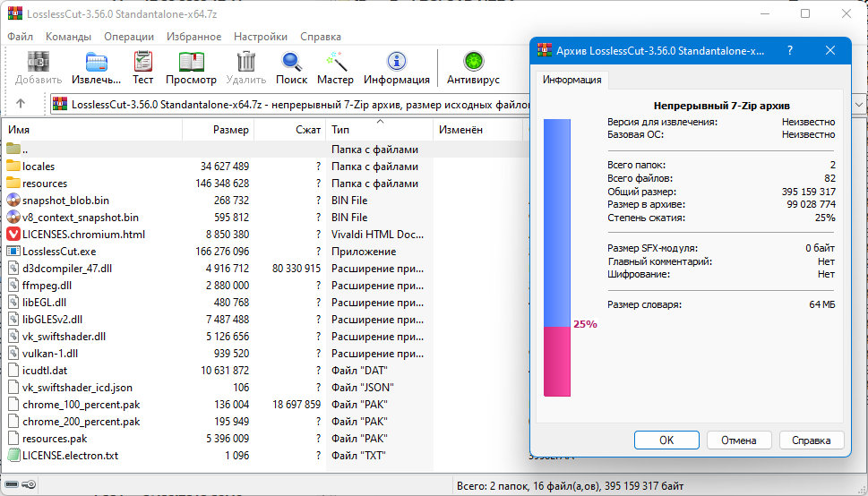This screenshot has width=868, height=496.
Task: Close the archive information dialog
Action: click(x=829, y=50)
